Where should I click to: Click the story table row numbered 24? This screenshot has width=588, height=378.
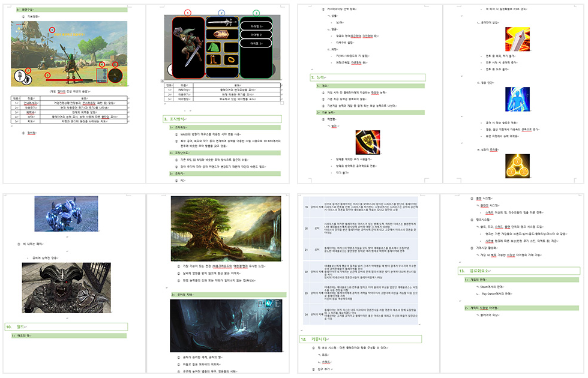(x=361, y=314)
